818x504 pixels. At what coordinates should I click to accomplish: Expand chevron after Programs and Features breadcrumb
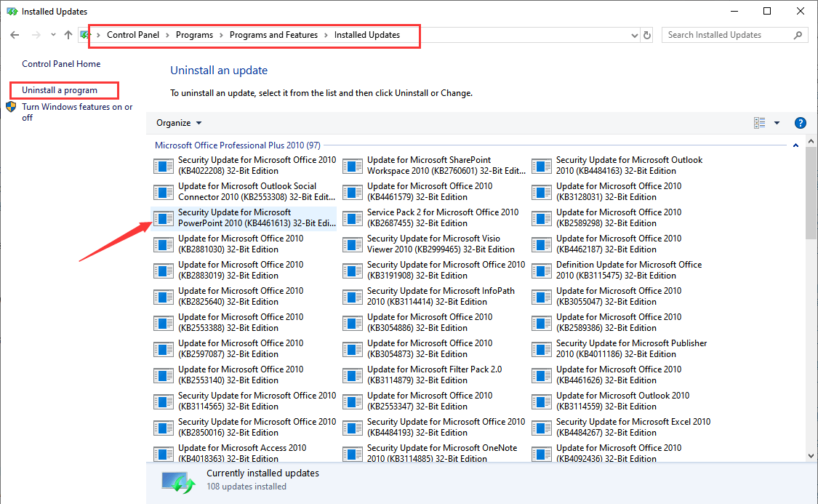coord(326,35)
